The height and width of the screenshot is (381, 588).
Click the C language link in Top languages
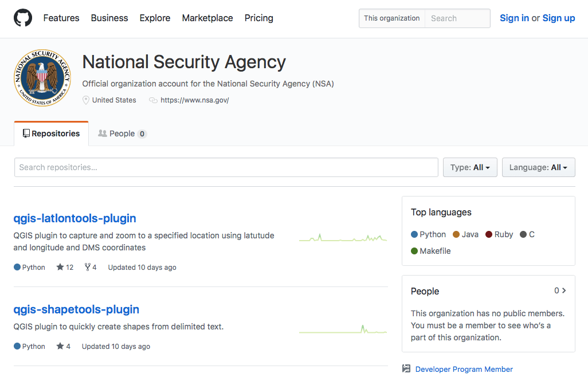tap(532, 234)
